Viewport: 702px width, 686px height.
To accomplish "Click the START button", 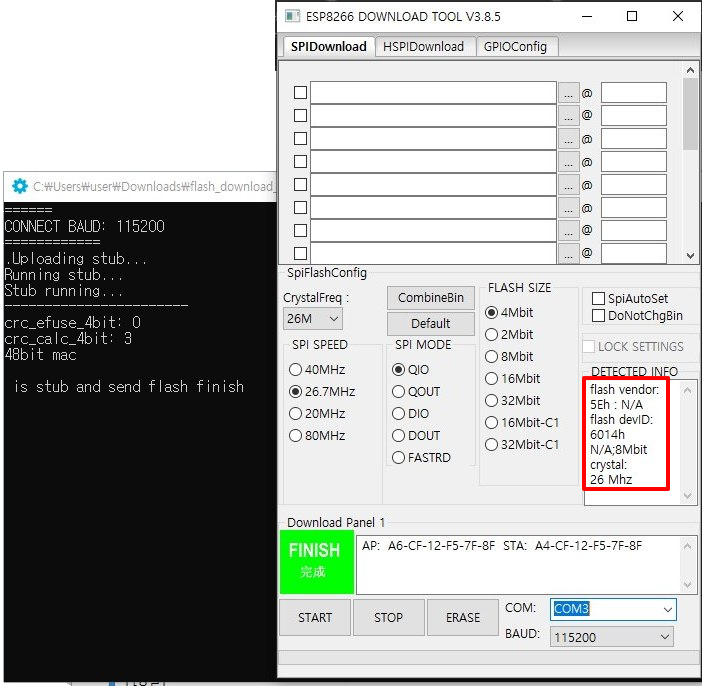I will click(x=315, y=617).
